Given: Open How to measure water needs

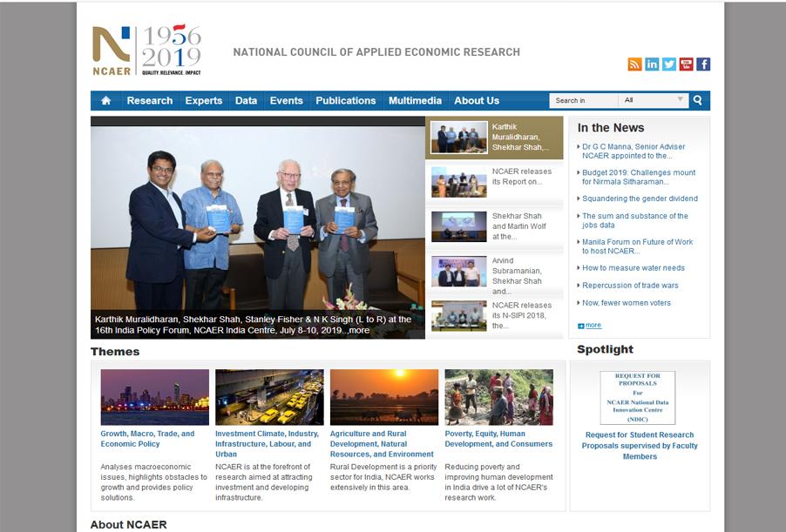Looking at the screenshot, I should click(634, 268).
